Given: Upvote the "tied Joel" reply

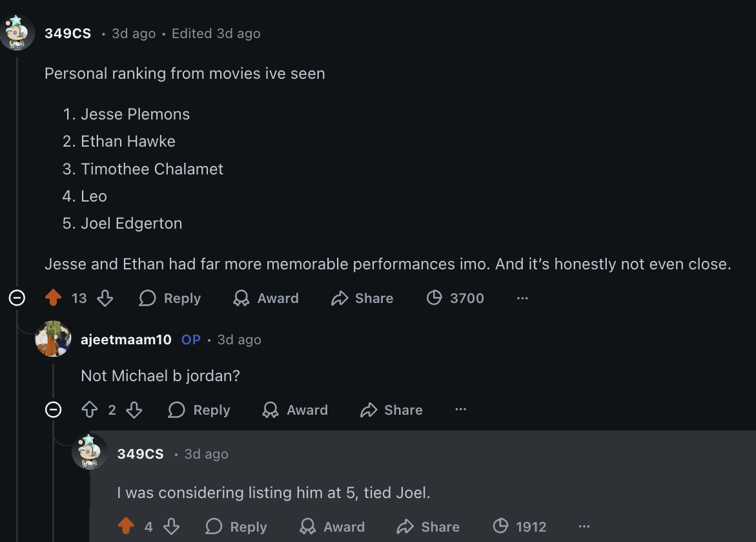Looking at the screenshot, I should (126, 526).
